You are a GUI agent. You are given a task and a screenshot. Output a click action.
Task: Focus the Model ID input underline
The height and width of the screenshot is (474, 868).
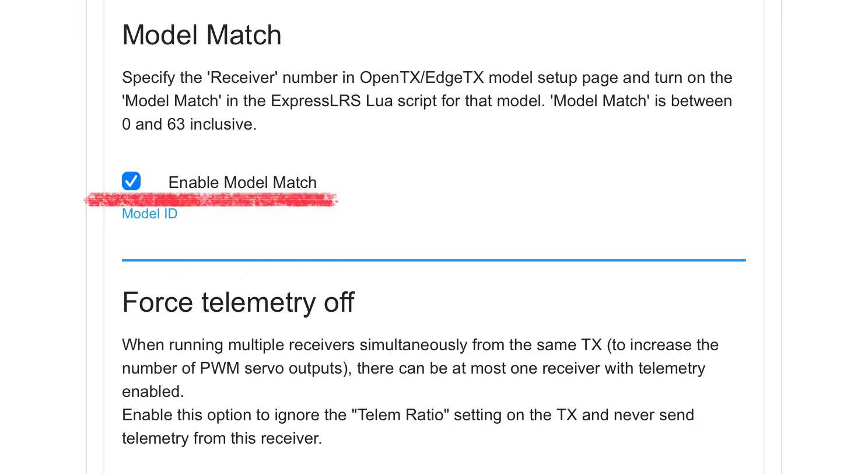point(433,259)
